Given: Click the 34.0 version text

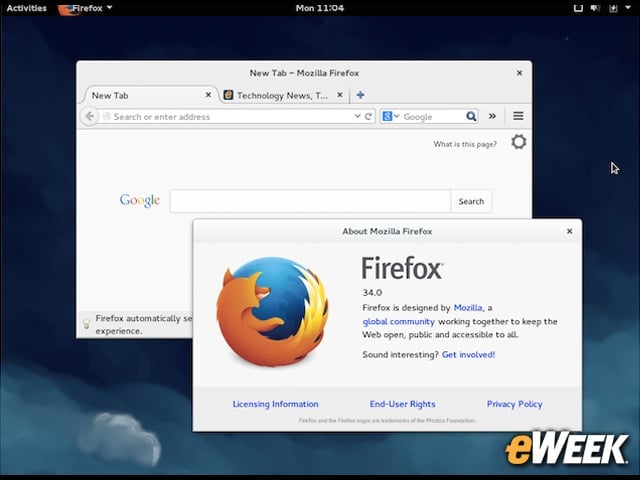Looking at the screenshot, I should pyautogui.click(x=372, y=293).
